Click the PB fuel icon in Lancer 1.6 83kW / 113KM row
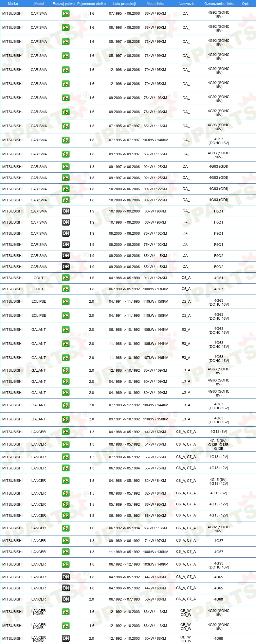This screenshot has height=644, width=256. [66, 528]
